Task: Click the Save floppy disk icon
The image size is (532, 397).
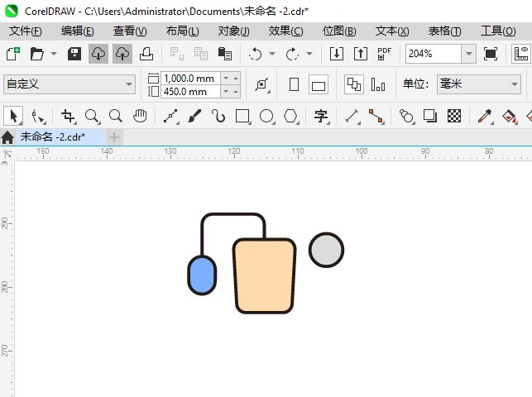Action: [74, 54]
